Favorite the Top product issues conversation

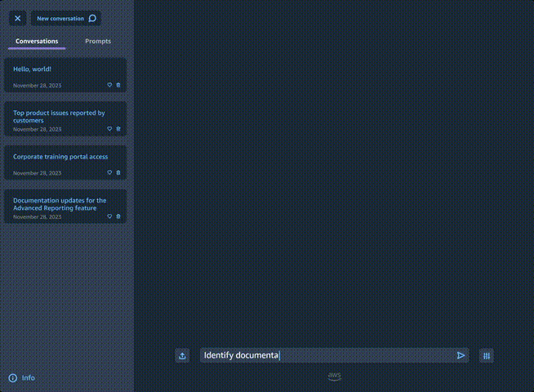pos(109,129)
